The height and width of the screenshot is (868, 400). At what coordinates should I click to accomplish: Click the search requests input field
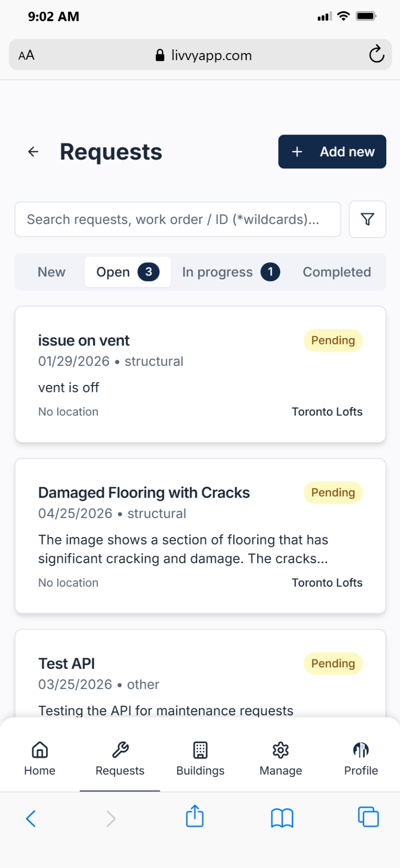point(178,219)
